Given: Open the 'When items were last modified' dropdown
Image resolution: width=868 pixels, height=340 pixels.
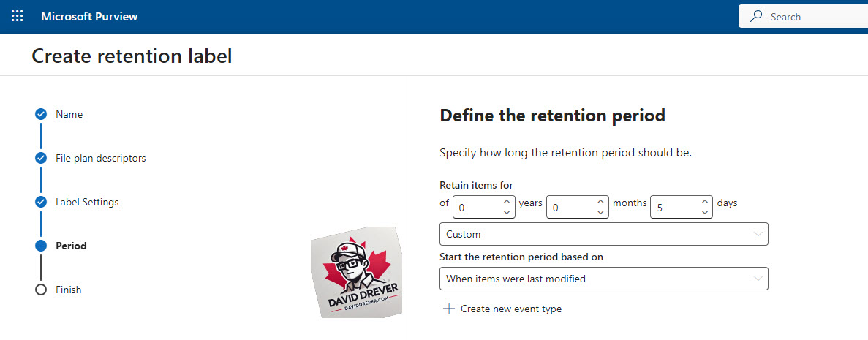Looking at the screenshot, I should [x=604, y=279].
